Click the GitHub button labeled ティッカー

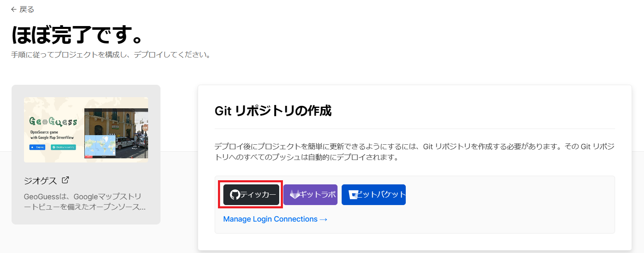[x=251, y=195]
